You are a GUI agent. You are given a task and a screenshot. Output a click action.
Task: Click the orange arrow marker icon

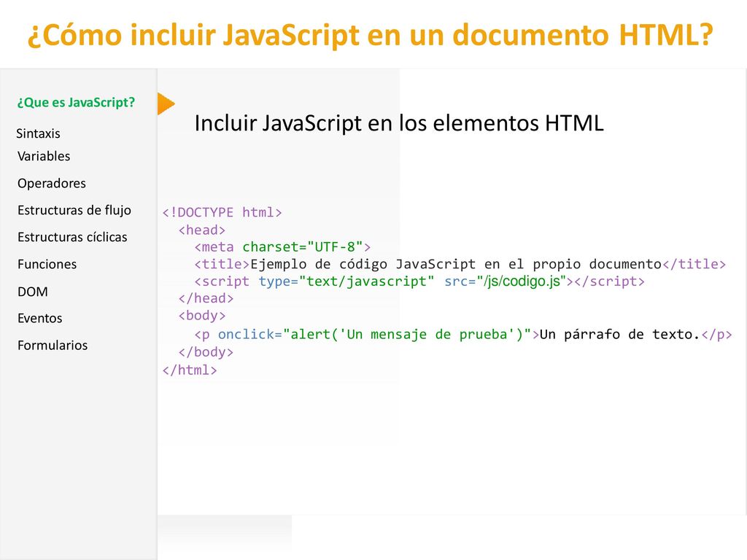point(166,104)
